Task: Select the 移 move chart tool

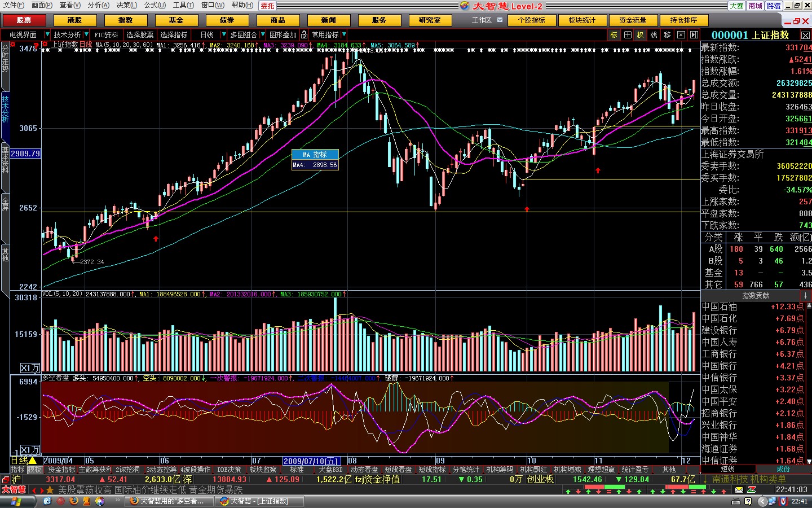Action: click(668, 35)
